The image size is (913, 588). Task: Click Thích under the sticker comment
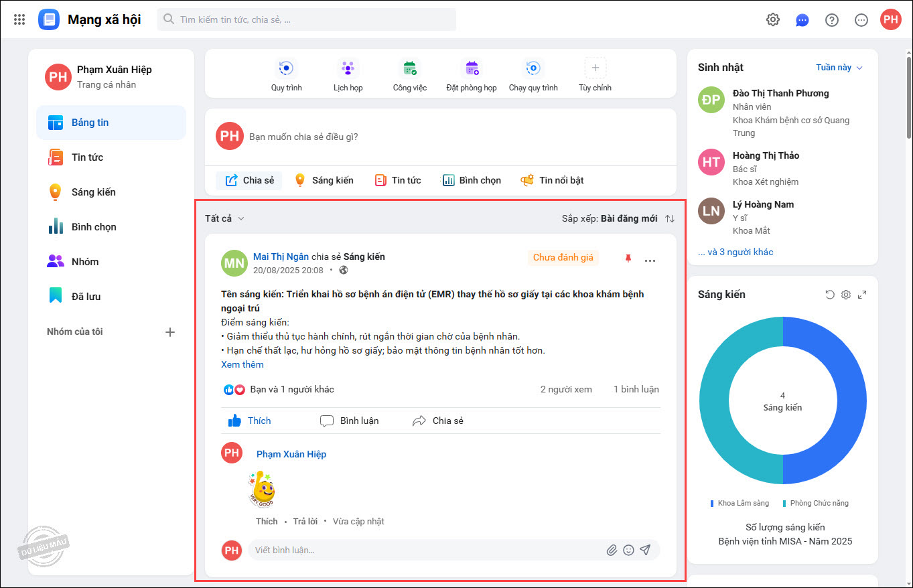(267, 521)
